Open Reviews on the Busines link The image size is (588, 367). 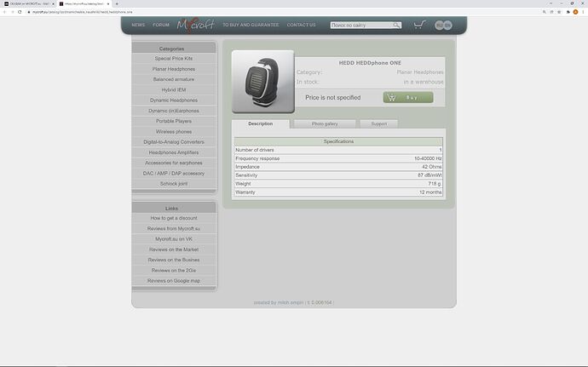pos(174,260)
